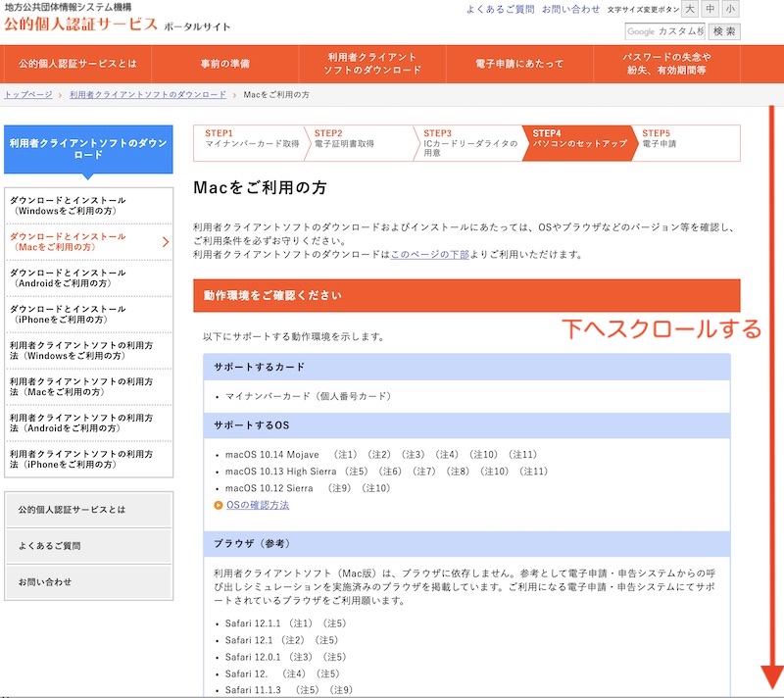Click the 動作環境をご確認ください section banner
This screenshot has width=784, height=698.
pos(466,295)
